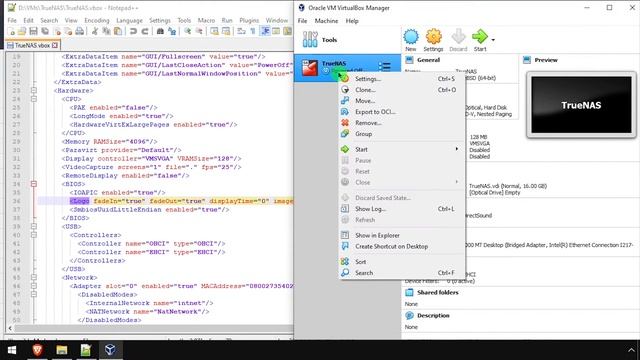Click the Zoom Out icon in Notepad++
Viewport: 640px width, 360px height.
(x=199, y=31)
